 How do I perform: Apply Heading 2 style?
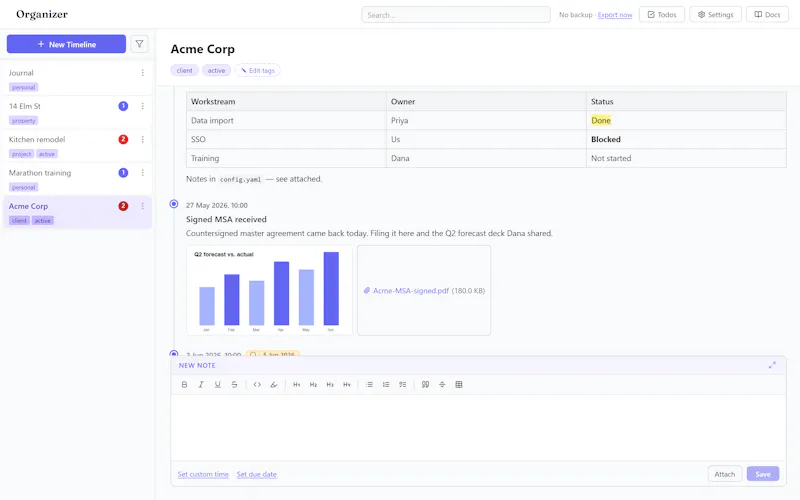313,385
